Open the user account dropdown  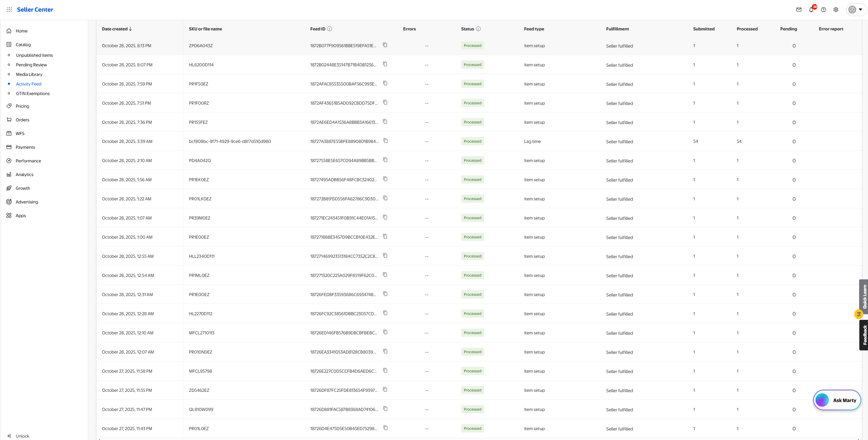[856, 10]
